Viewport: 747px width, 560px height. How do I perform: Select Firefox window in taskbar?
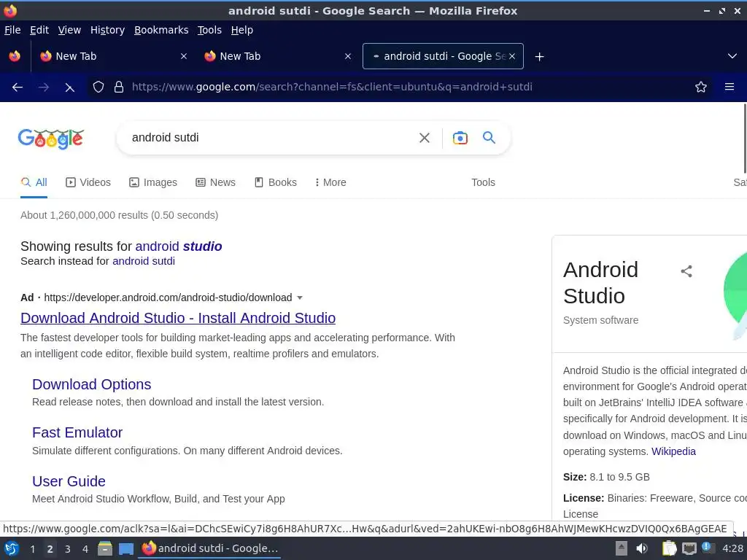pos(209,548)
